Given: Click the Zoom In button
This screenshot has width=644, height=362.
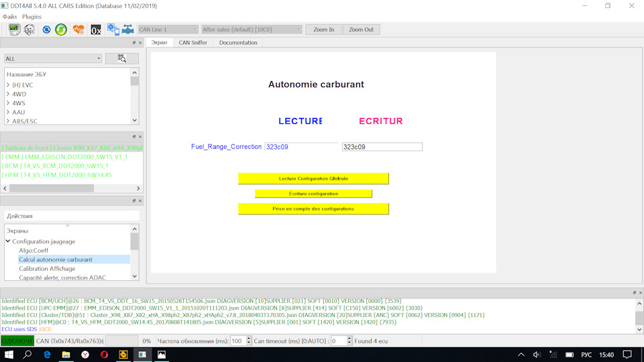Looking at the screenshot, I should click(323, 29).
